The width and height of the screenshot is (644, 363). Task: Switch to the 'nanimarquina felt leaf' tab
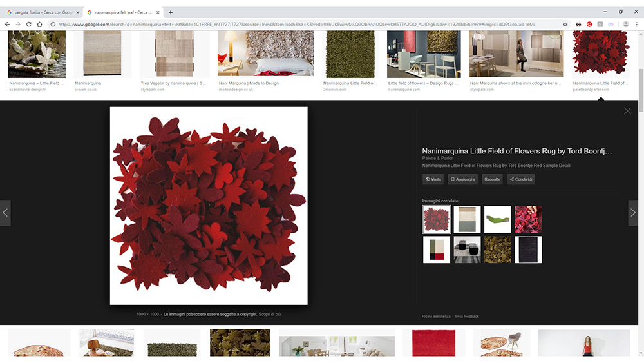click(x=123, y=12)
